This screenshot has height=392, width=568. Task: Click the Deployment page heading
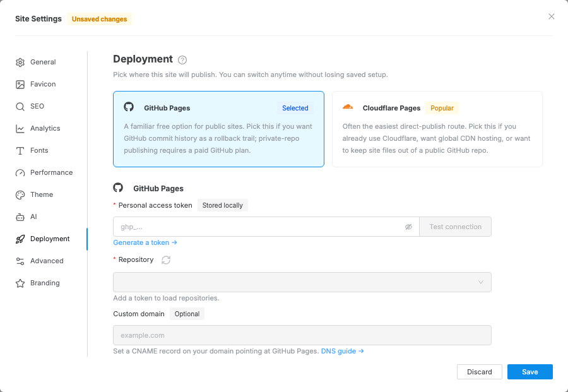click(x=143, y=59)
